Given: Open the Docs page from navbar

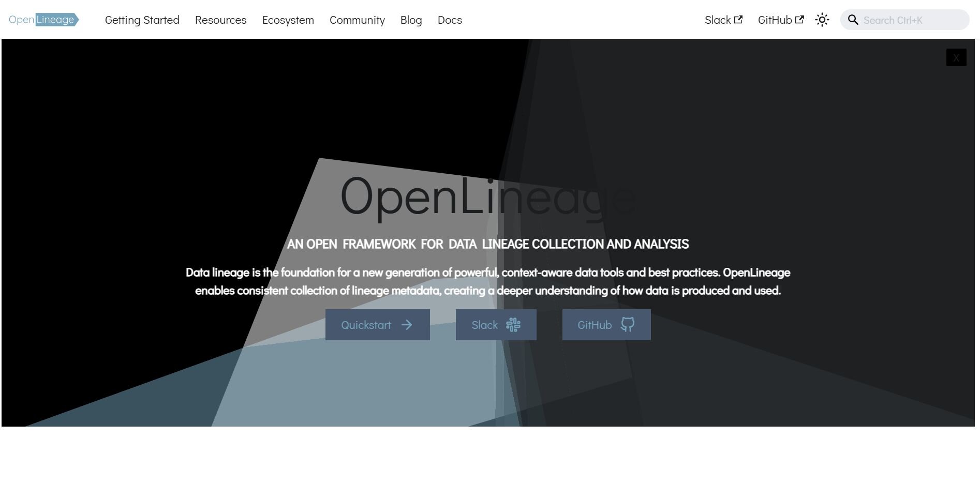Looking at the screenshot, I should point(449,20).
